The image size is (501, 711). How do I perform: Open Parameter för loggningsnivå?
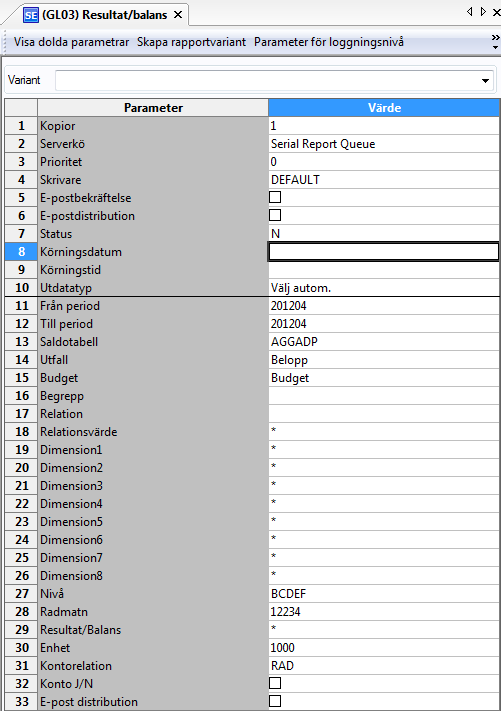pyautogui.click(x=329, y=42)
